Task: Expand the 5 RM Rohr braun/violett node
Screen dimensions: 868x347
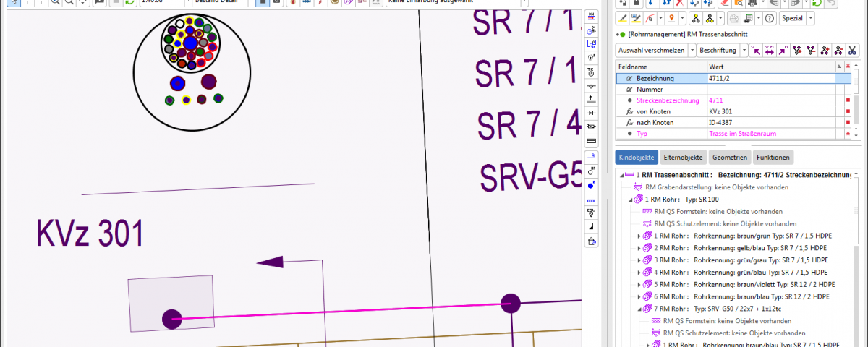Action: click(639, 285)
